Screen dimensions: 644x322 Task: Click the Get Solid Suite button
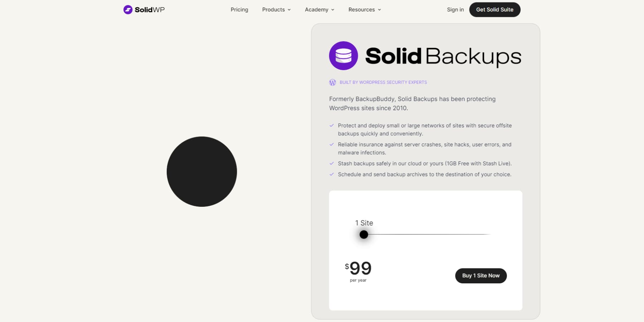point(494,10)
